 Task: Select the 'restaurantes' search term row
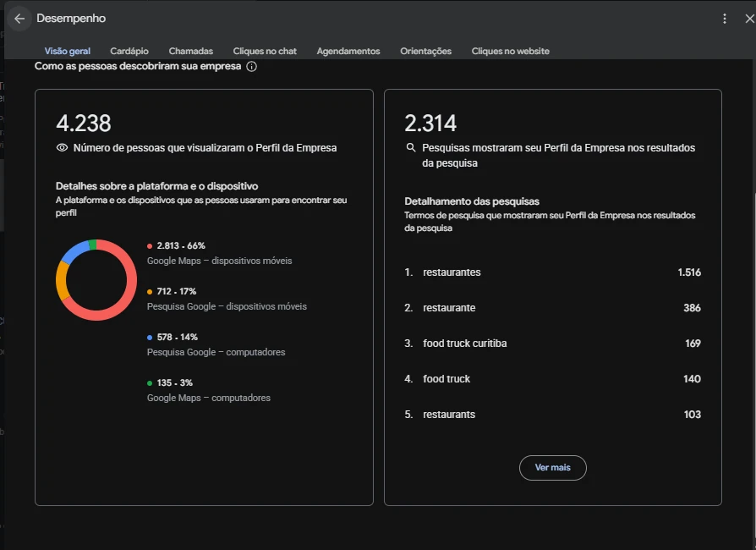pyautogui.click(x=552, y=272)
